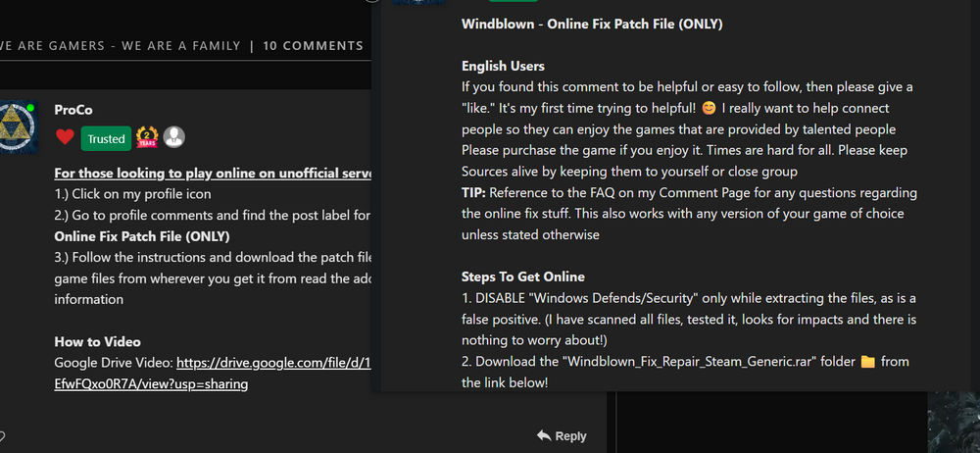Click '1.) Click on my profile icon' line

coord(132,194)
